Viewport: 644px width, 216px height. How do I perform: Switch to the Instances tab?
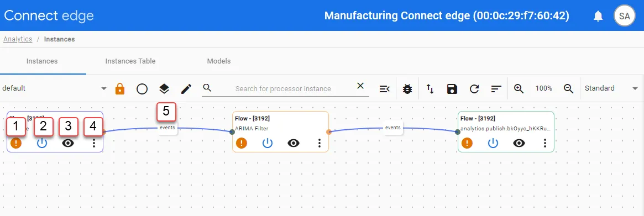click(42, 61)
